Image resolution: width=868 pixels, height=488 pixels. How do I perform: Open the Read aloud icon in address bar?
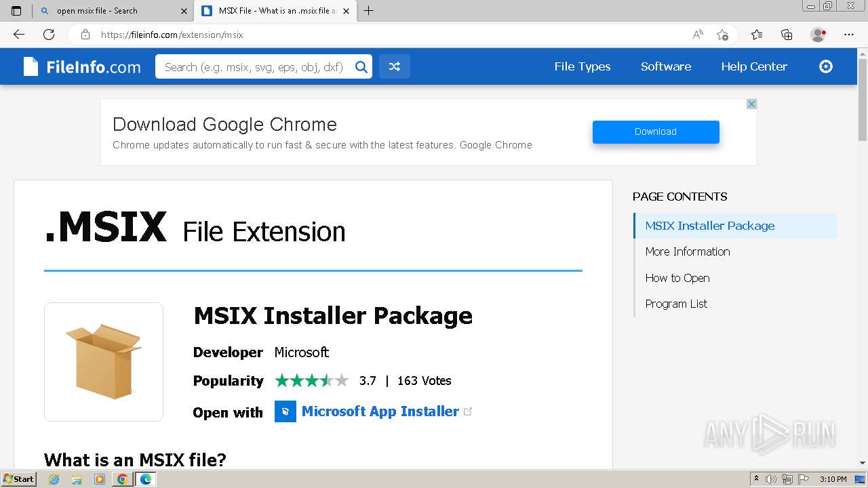697,35
